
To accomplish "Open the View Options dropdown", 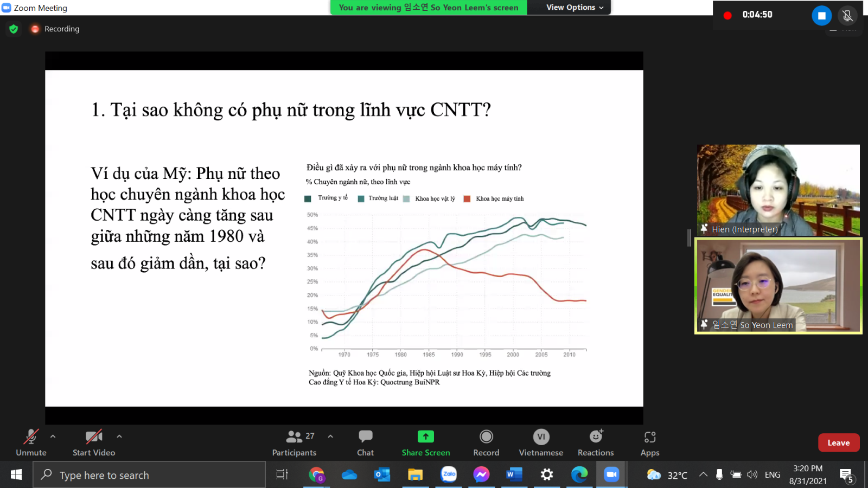I will click(575, 8).
